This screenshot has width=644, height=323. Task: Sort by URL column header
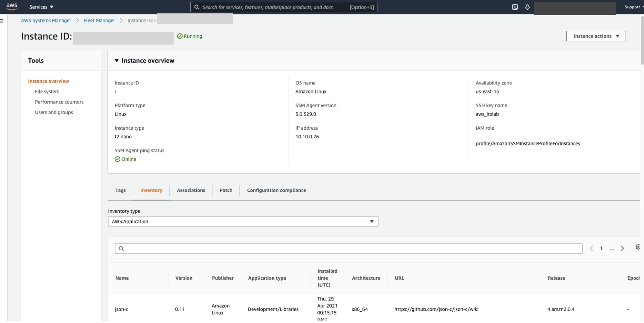[399, 278]
